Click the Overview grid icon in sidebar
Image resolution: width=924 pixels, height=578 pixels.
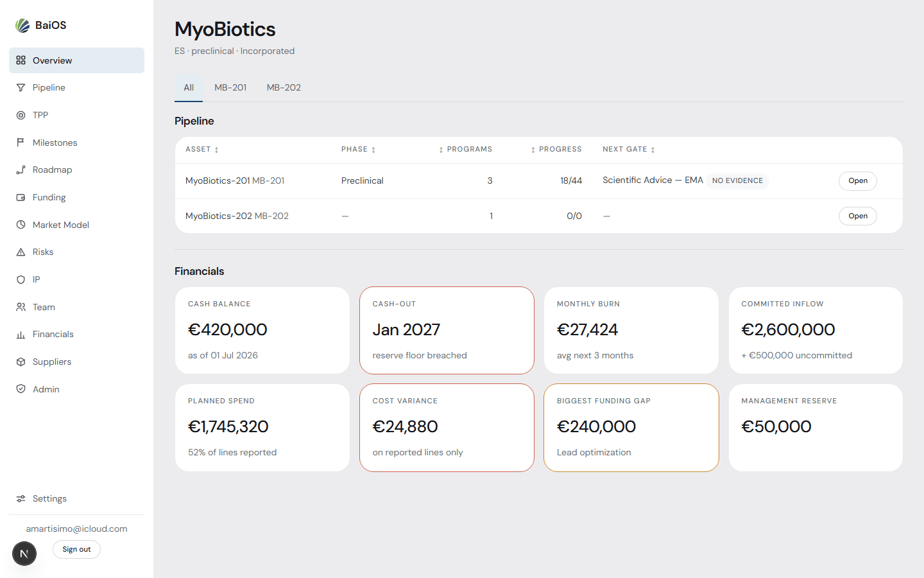[21, 60]
